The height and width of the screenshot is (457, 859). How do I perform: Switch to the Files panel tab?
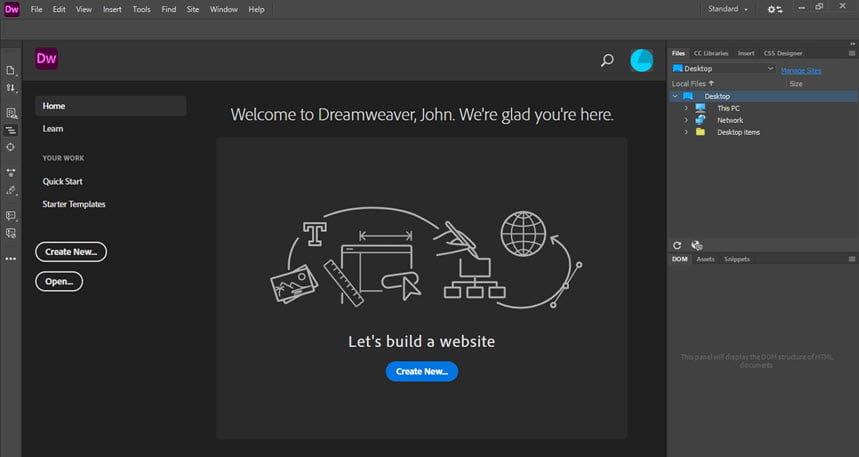coord(678,53)
